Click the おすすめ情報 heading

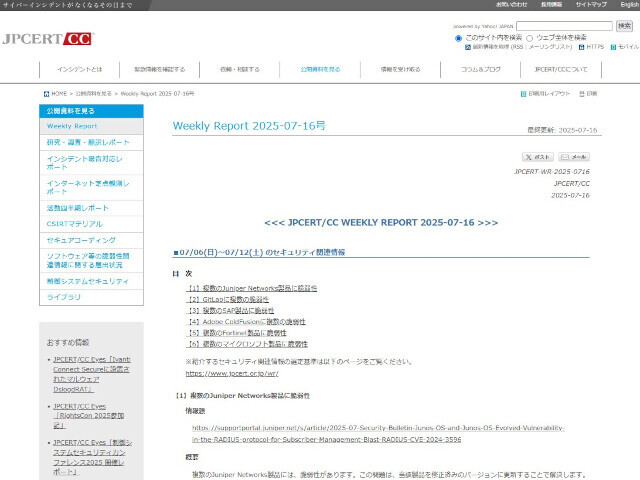pyautogui.click(x=68, y=342)
